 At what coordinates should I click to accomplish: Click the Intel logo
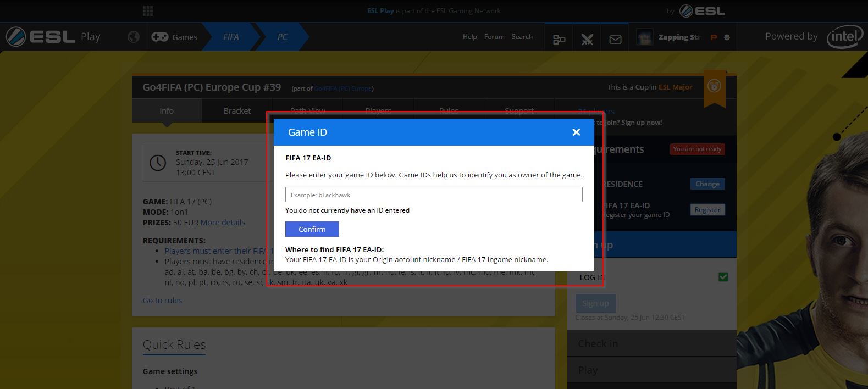[844, 37]
